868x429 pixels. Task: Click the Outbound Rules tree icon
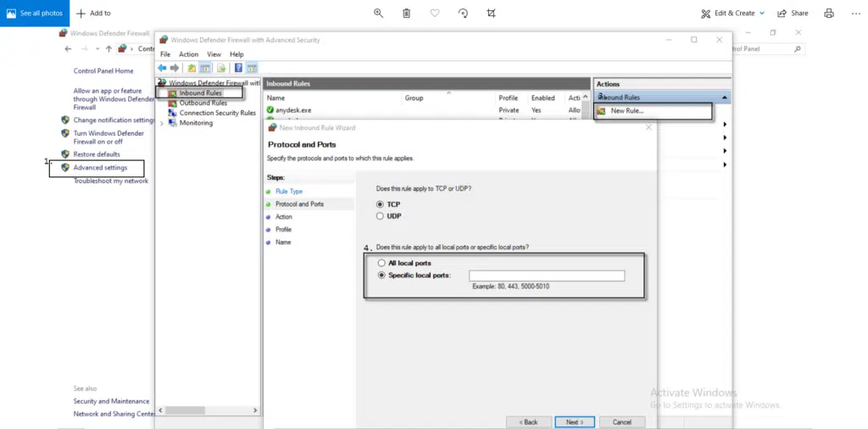(172, 103)
